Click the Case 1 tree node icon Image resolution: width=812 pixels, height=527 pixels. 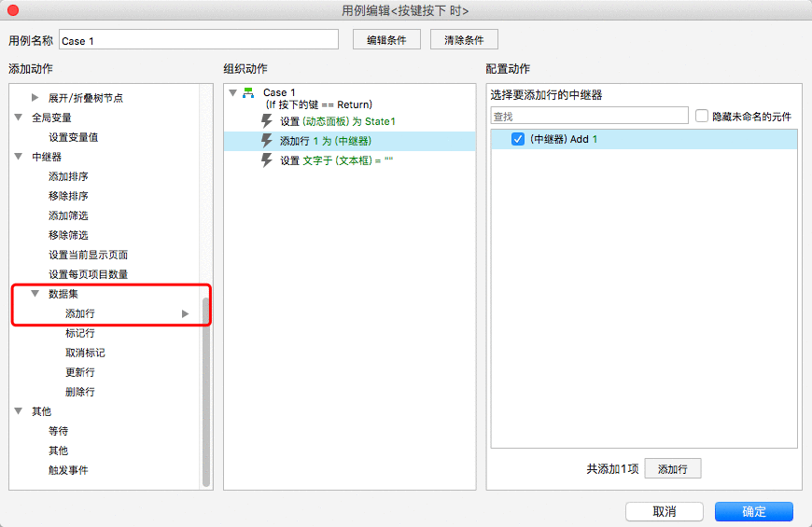click(248, 92)
